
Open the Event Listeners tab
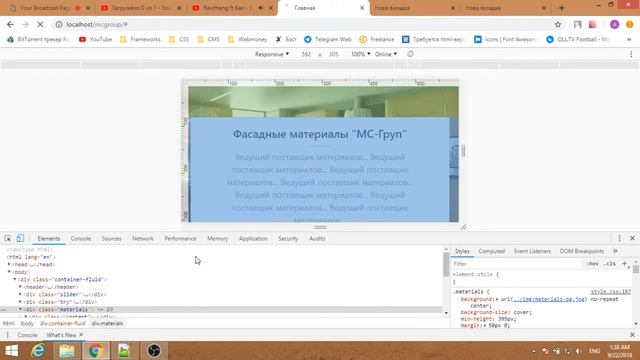(532, 251)
